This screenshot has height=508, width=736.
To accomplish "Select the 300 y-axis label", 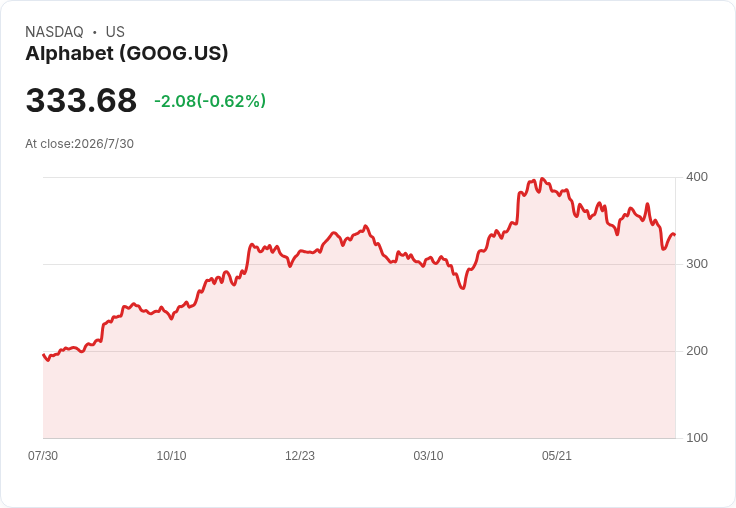I will (x=697, y=264).
